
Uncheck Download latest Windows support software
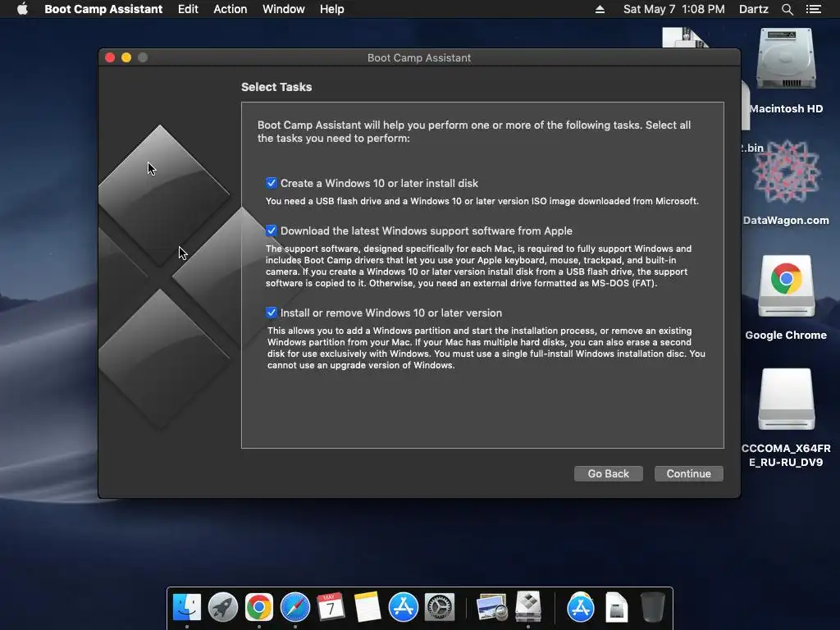pos(271,231)
